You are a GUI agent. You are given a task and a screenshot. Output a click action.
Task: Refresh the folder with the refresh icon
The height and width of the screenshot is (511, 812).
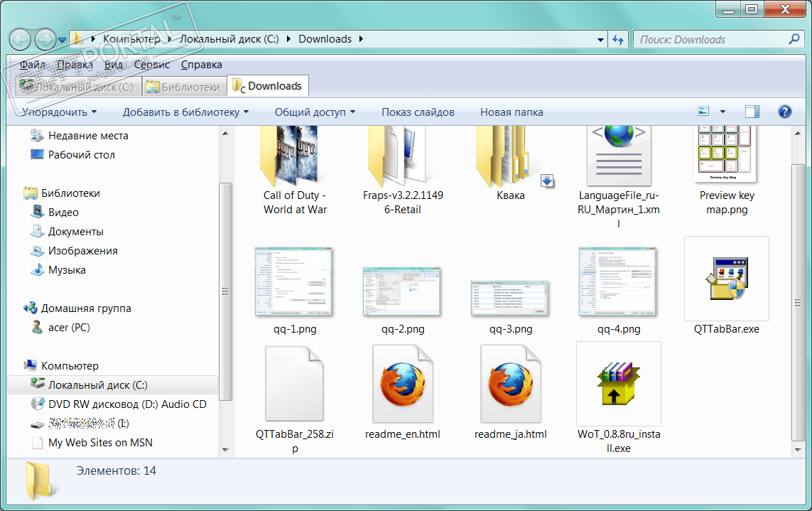pos(618,39)
